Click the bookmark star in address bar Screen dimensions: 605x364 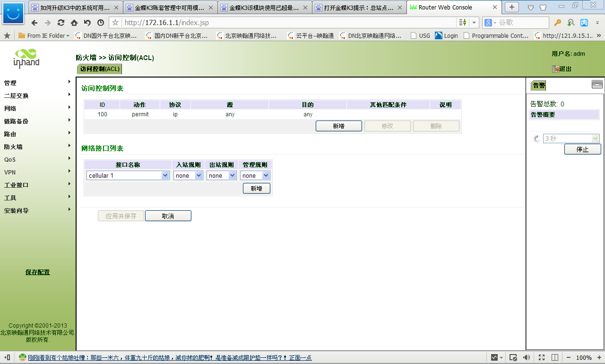click(x=115, y=23)
